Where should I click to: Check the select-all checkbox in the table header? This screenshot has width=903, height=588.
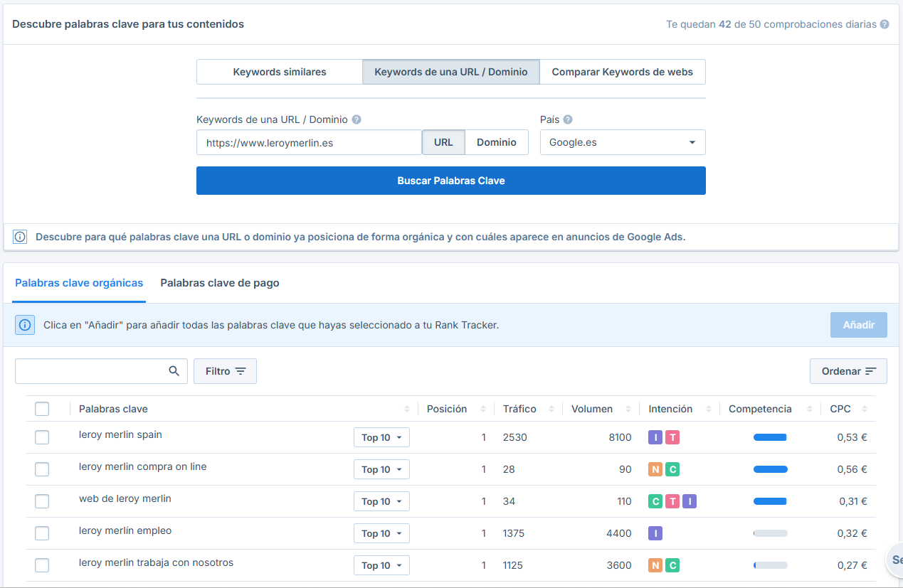pos(42,409)
